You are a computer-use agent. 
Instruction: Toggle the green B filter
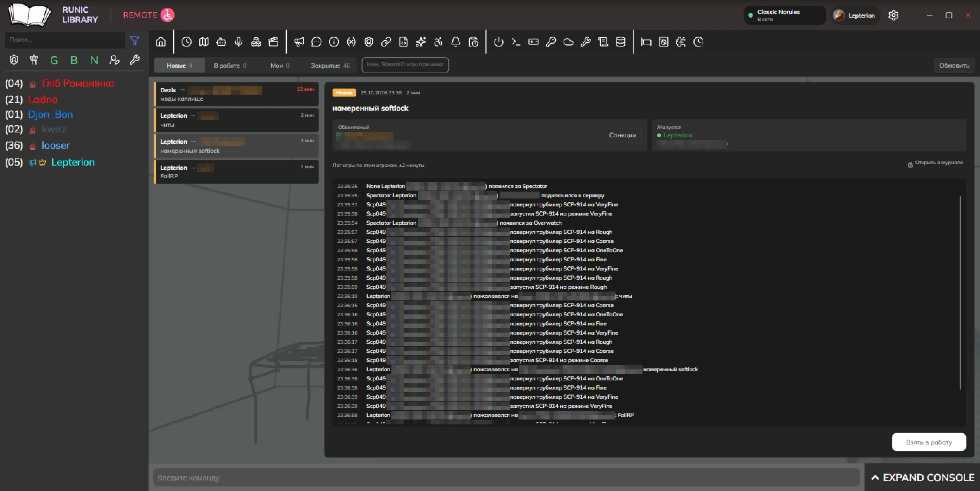pyautogui.click(x=74, y=60)
